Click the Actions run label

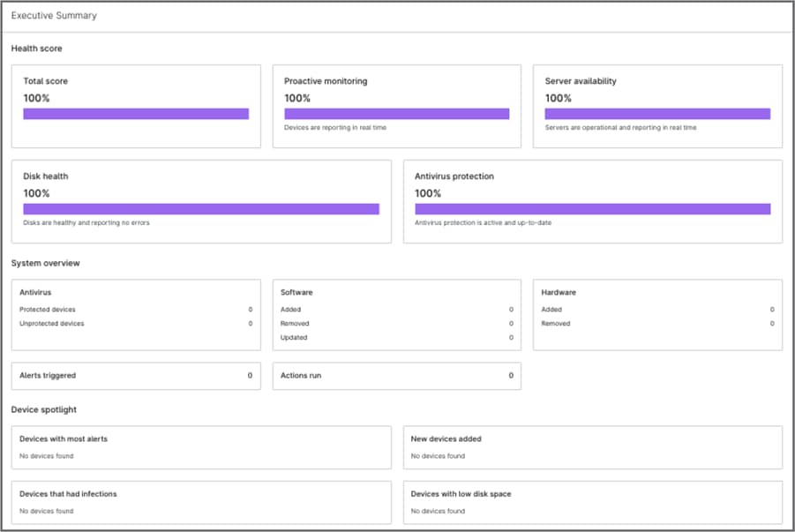pos(301,376)
